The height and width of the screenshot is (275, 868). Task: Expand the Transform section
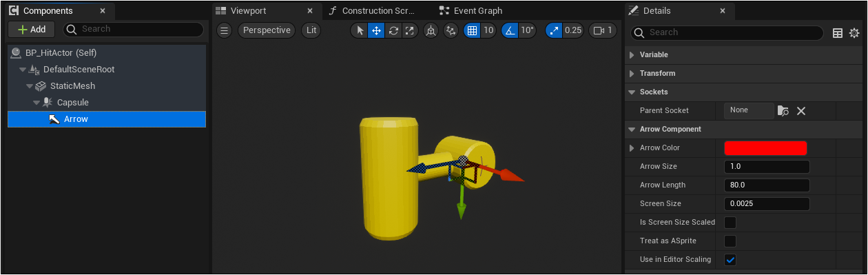tap(632, 73)
